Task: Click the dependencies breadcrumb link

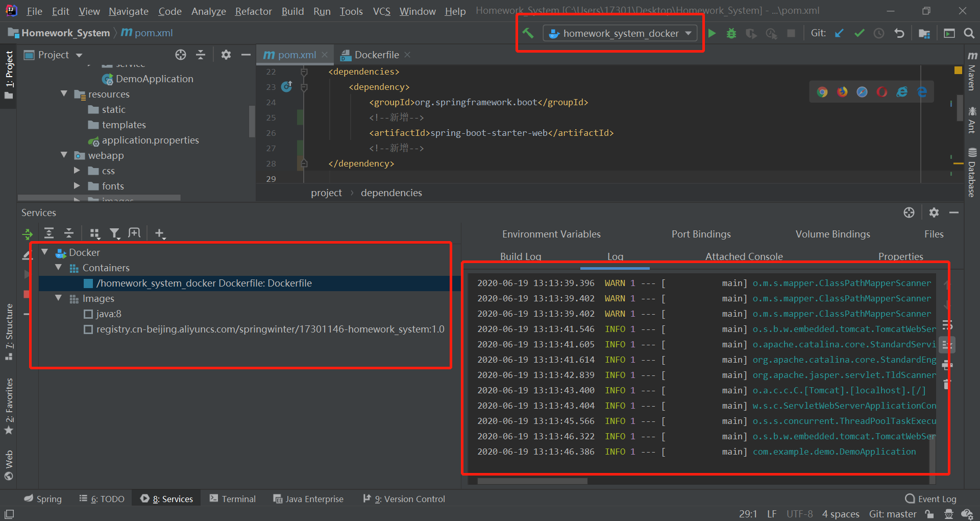Action: pos(391,193)
